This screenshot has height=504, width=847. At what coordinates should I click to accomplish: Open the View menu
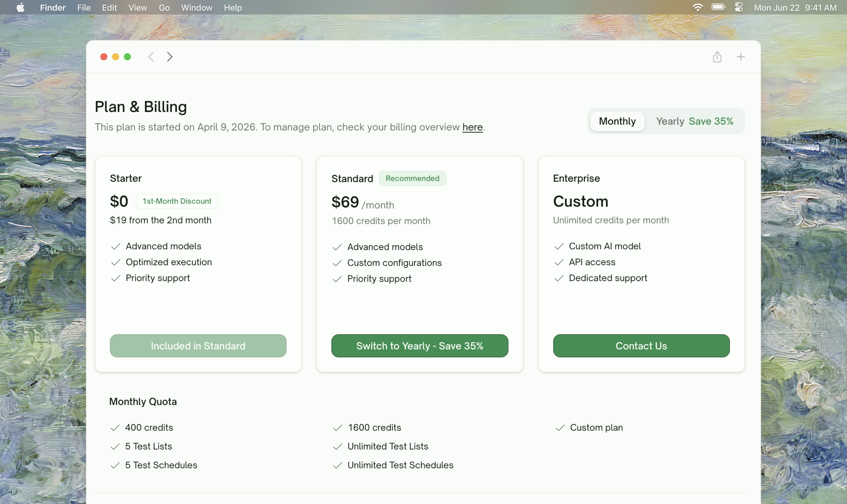pyautogui.click(x=137, y=7)
